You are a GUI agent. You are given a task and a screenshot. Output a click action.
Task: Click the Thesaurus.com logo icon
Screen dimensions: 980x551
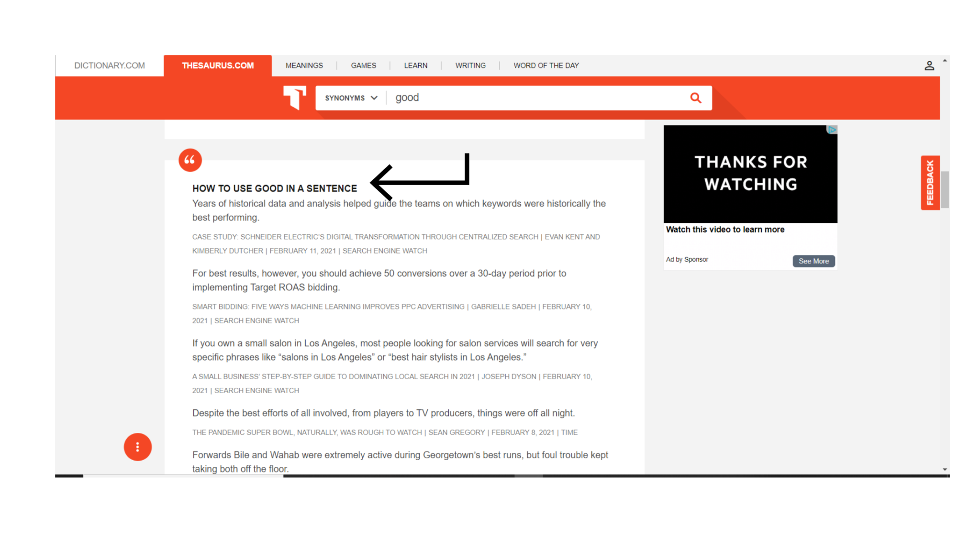[295, 98]
